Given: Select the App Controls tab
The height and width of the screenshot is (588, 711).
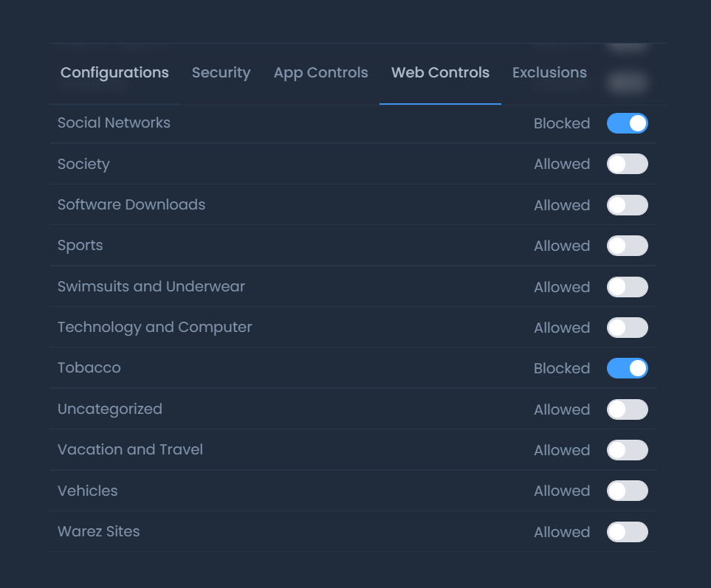Looking at the screenshot, I should (x=320, y=72).
